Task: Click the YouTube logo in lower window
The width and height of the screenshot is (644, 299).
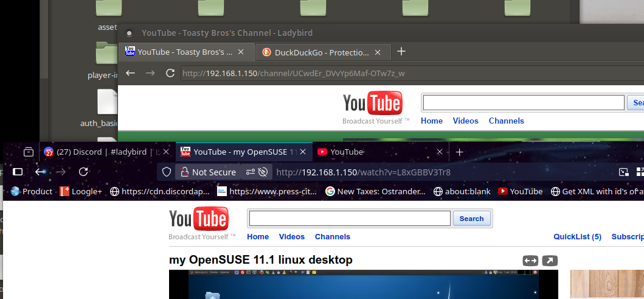Action: [198, 219]
